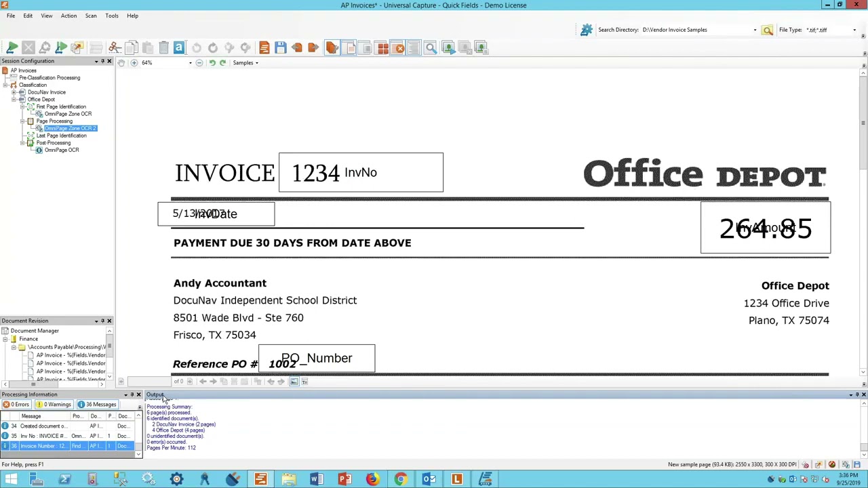Viewport: 868px width, 488px height.
Task: Open the View menu
Action: tap(46, 16)
